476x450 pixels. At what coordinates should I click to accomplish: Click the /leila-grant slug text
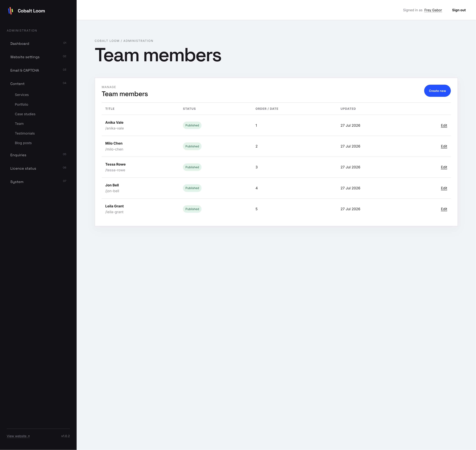114,212
